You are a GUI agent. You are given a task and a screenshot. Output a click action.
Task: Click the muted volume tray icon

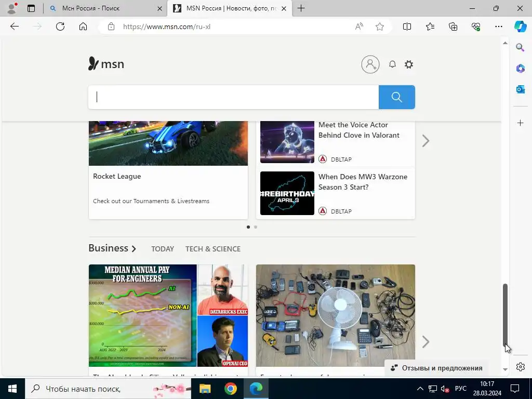(x=445, y=389)
